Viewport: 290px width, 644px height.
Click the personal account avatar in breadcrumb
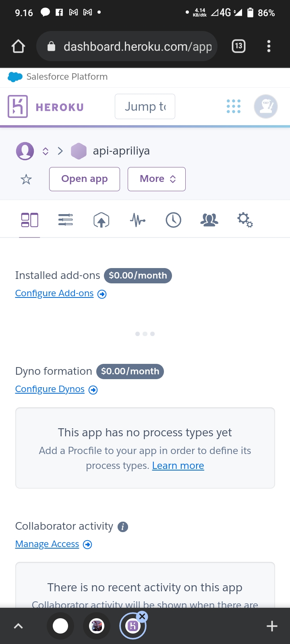click(25, 151)
